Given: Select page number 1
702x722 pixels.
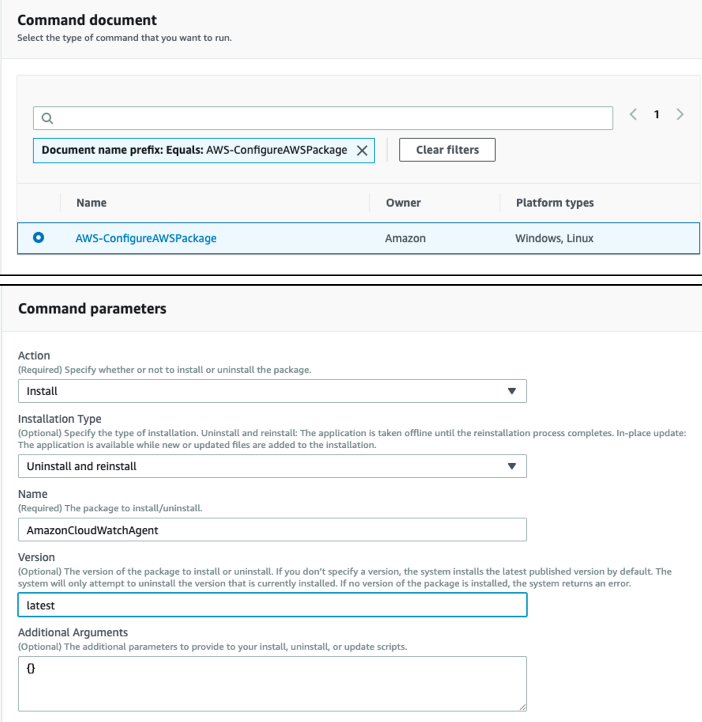Looking at the screenshot, I should pos(656,114).
